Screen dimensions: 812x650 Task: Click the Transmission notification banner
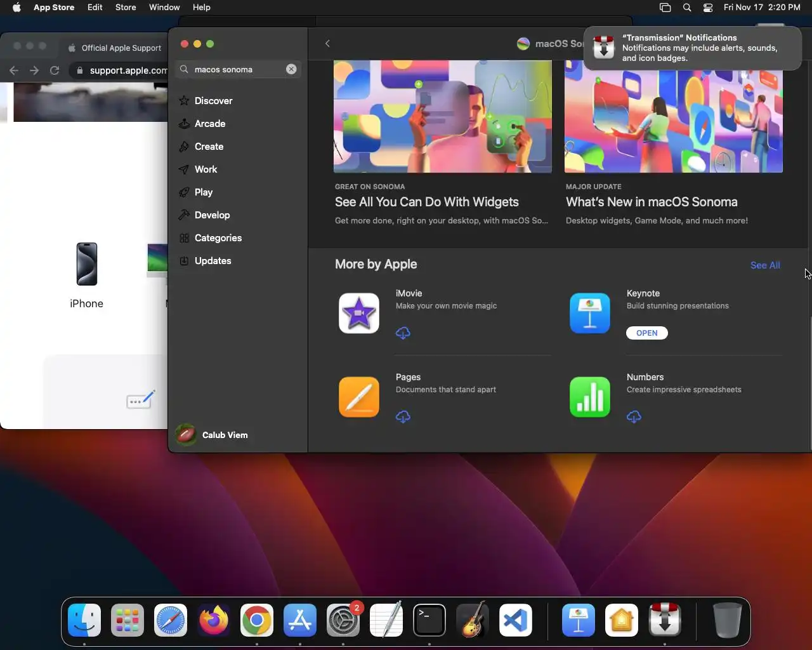tap(693, 48)
